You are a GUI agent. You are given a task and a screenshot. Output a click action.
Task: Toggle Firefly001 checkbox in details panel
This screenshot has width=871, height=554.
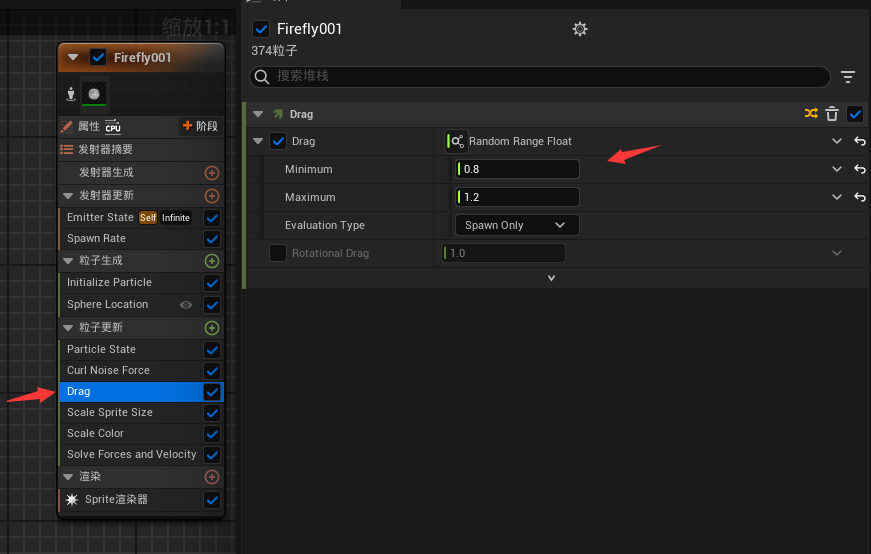(x=261, y=29)
